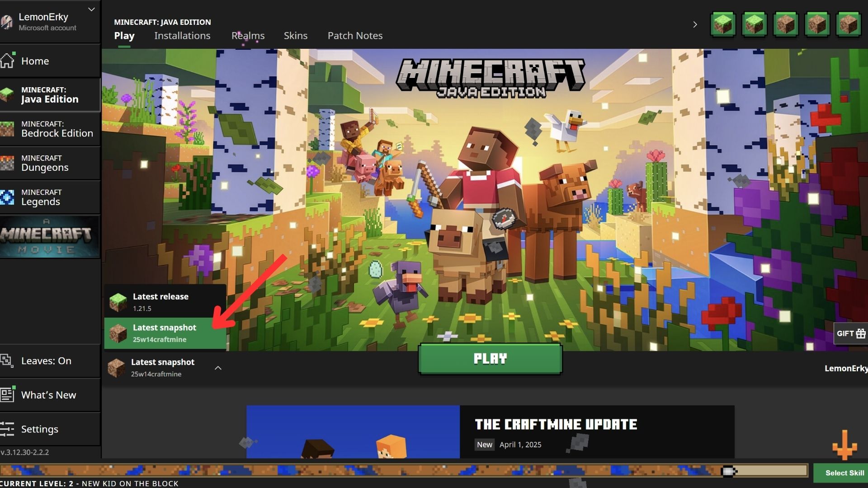Open The Craftmine Update news thumbnail
The height and width of the screenshot is (488, 868).
point(353,432)
